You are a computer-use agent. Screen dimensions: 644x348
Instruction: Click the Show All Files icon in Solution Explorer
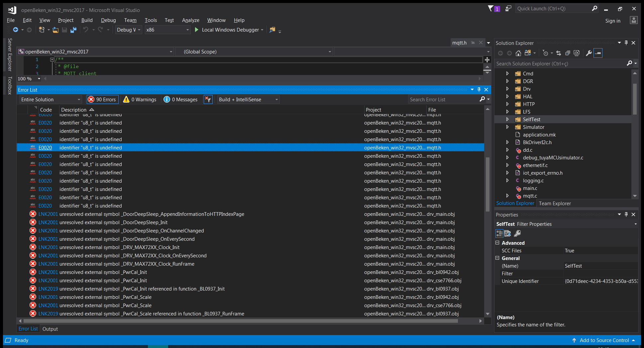pos(577,53)
